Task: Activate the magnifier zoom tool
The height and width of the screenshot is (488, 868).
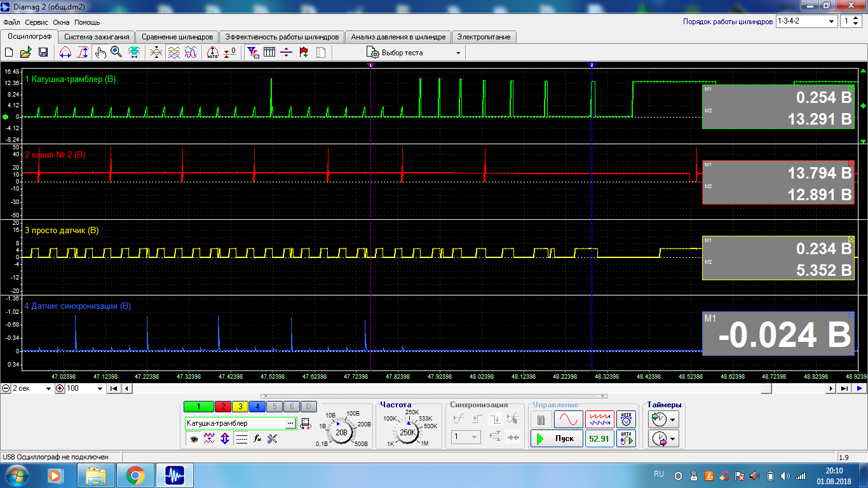Action: point(116,53)
